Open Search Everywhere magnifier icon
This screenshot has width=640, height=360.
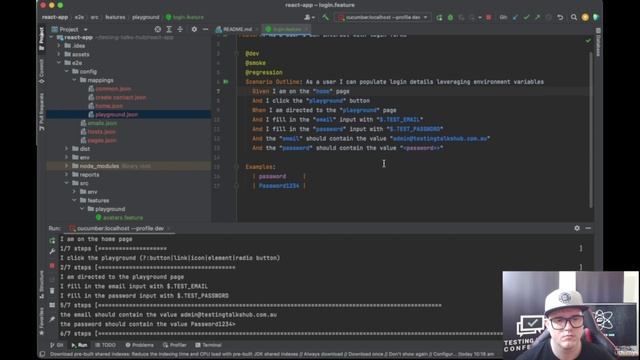[x=574, y=17]
